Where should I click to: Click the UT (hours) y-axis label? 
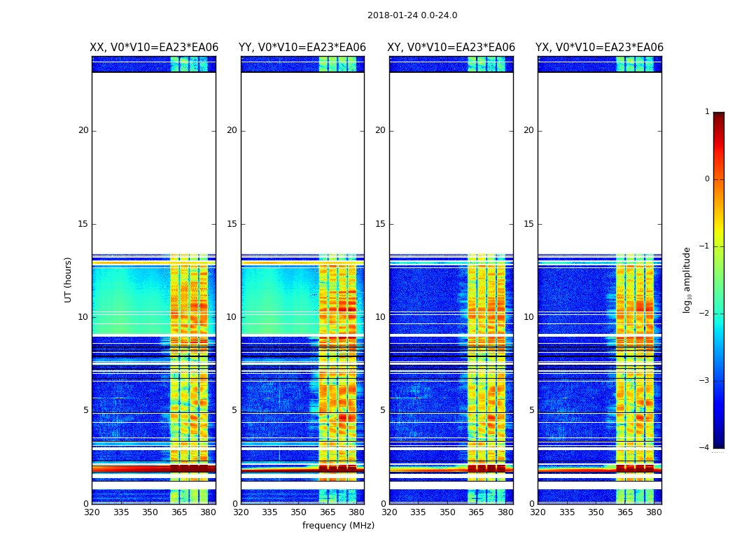(x=69, y=279)
